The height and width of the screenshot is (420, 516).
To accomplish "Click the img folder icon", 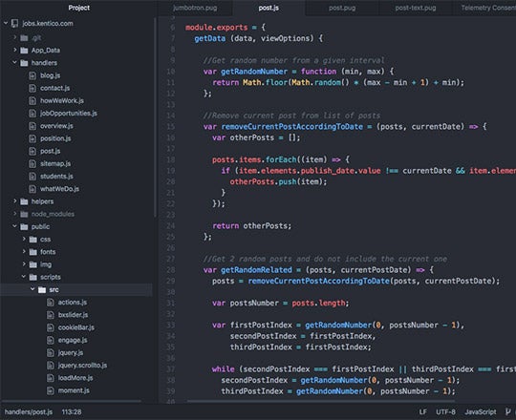I will 32,264.
